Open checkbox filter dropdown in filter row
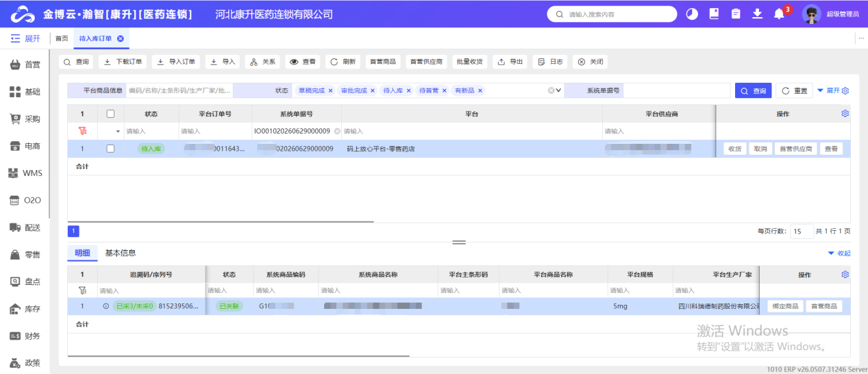The image size is (868, 374). [x=117, y=131]
